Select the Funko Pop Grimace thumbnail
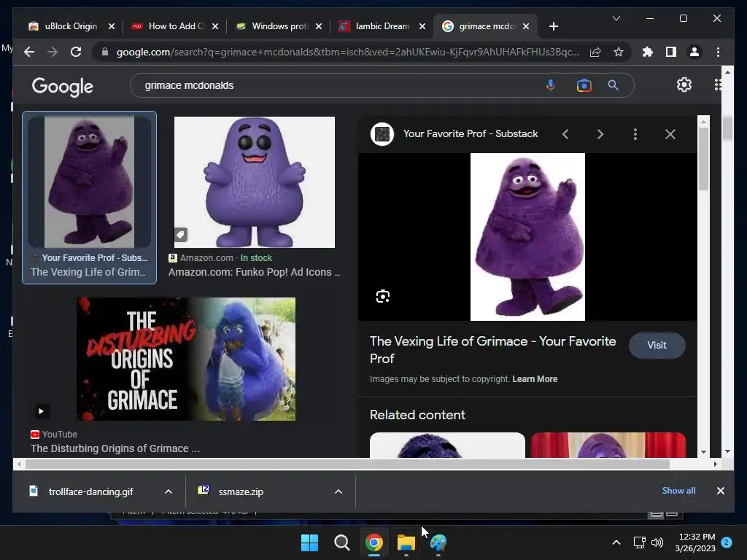Viewport: 747px width, 560px height. (255, 182)
